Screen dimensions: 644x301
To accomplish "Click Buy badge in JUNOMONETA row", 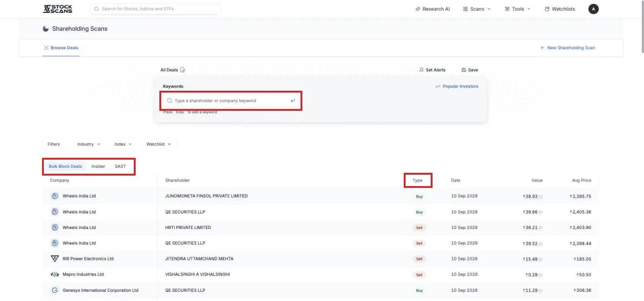I will click(419, 197).
